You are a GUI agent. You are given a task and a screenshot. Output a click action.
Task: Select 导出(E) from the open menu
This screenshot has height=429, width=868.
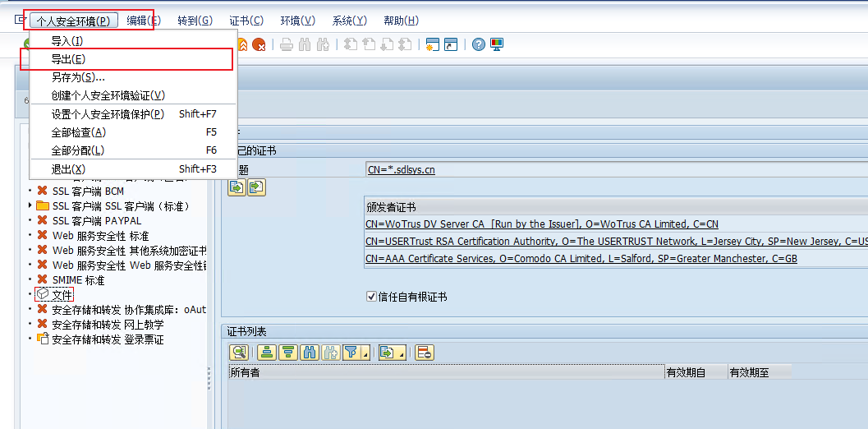[x=68, y=59]
